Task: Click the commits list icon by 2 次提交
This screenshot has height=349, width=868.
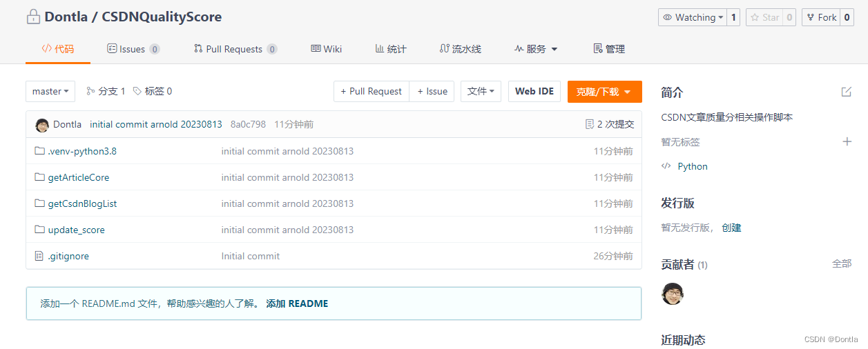Action: (x=589, y=124)
